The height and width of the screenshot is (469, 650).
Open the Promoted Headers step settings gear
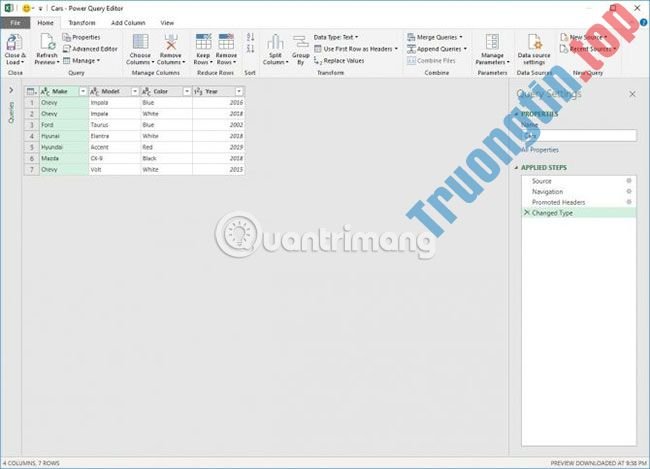pyautogui.click(x=629, y=202)
